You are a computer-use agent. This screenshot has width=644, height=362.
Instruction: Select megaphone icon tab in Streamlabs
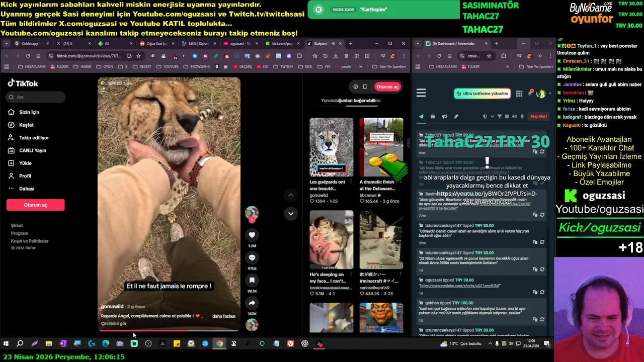click(x=444, y=117)
